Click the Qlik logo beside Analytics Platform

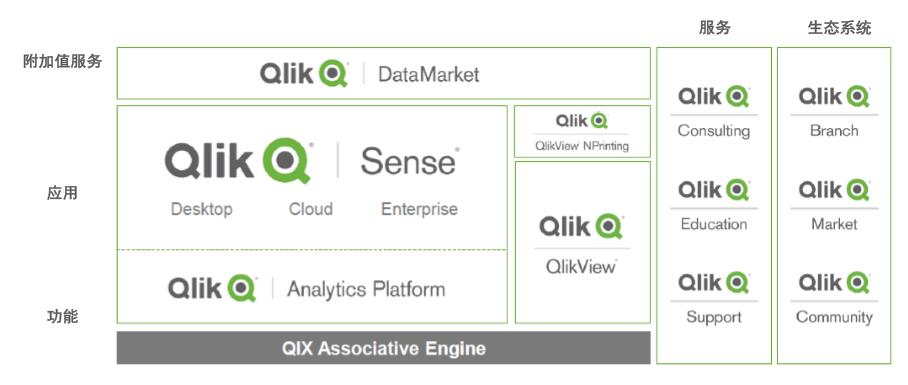coord(213,288)
